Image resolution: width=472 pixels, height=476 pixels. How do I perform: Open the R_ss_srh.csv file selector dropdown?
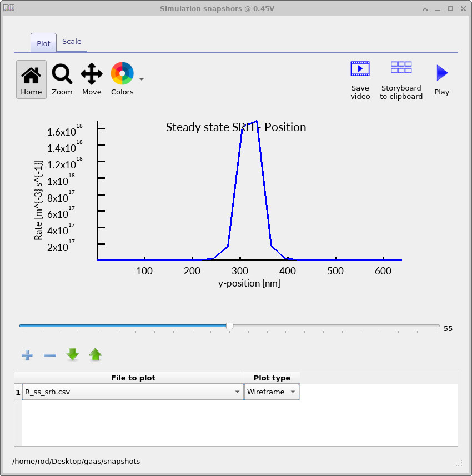click(x=237, y=392)
